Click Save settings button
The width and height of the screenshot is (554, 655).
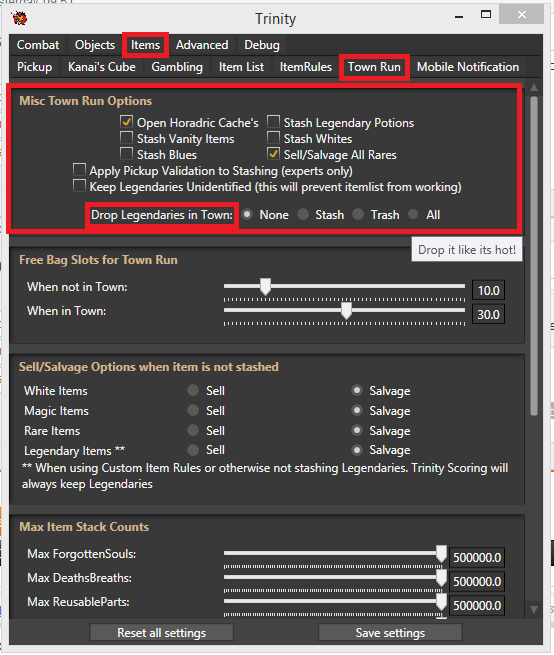click(x=390, y=632)
